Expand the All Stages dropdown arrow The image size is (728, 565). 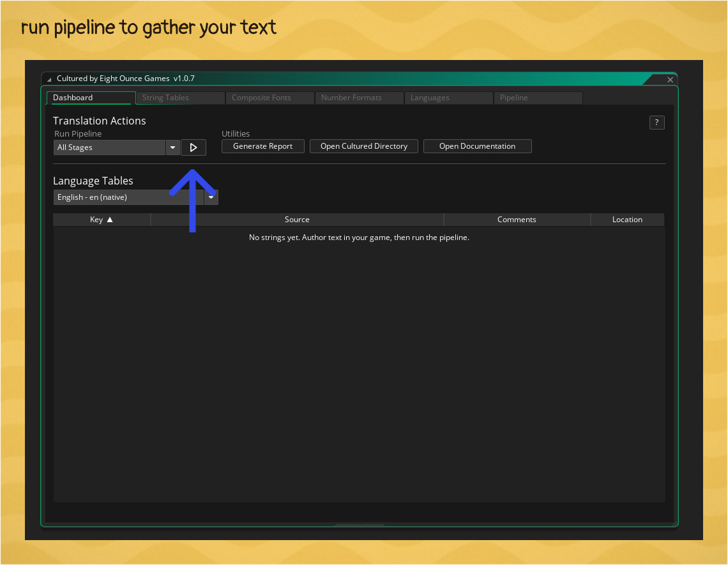pos(172,147)
